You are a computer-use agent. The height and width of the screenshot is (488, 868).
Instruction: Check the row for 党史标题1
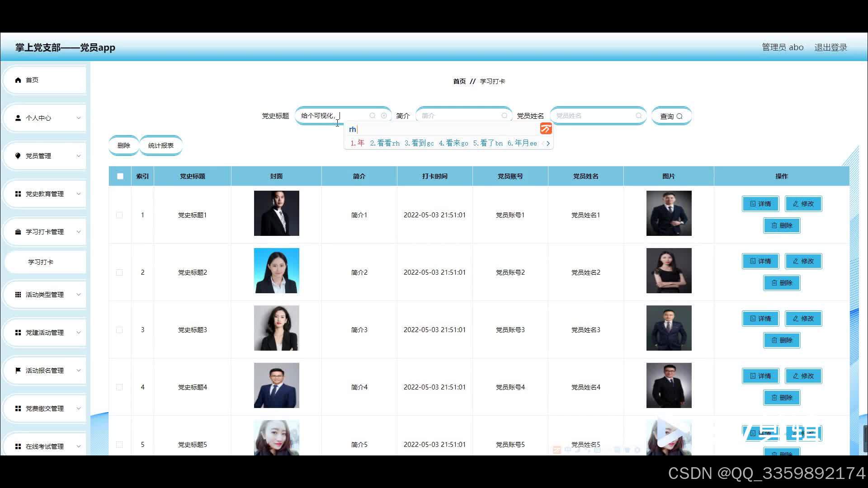pos(119,215)
